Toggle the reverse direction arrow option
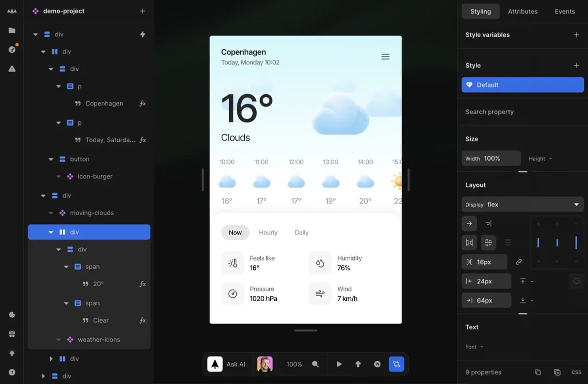Image resolution: width=588 pixels, height=384 pixels. click(488, 223)
